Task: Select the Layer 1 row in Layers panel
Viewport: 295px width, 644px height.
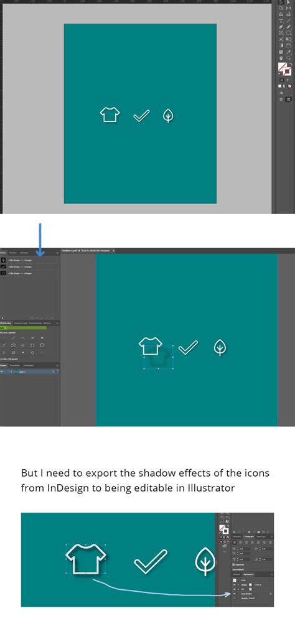Action: tap(30, 371)
